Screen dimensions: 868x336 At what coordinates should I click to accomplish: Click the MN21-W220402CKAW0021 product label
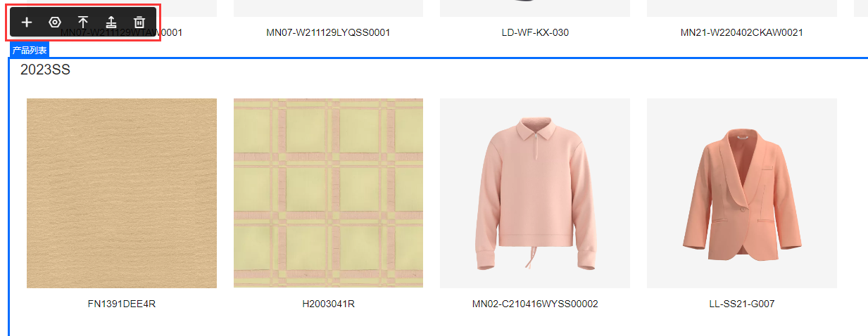(742, 32)
